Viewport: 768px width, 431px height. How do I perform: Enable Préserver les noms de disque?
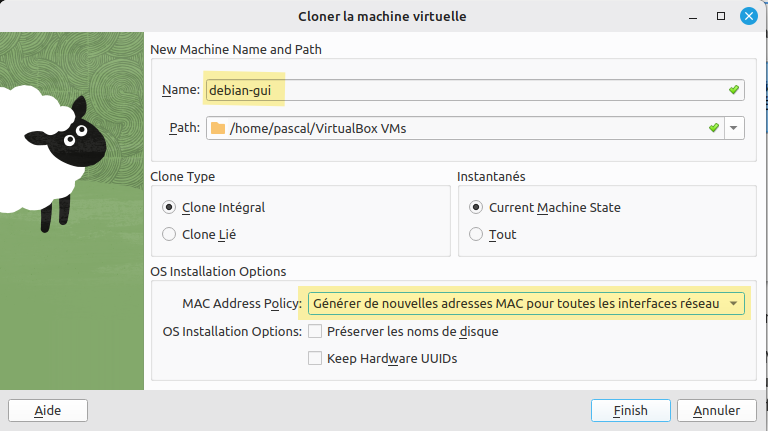click(x=315, y=331)
